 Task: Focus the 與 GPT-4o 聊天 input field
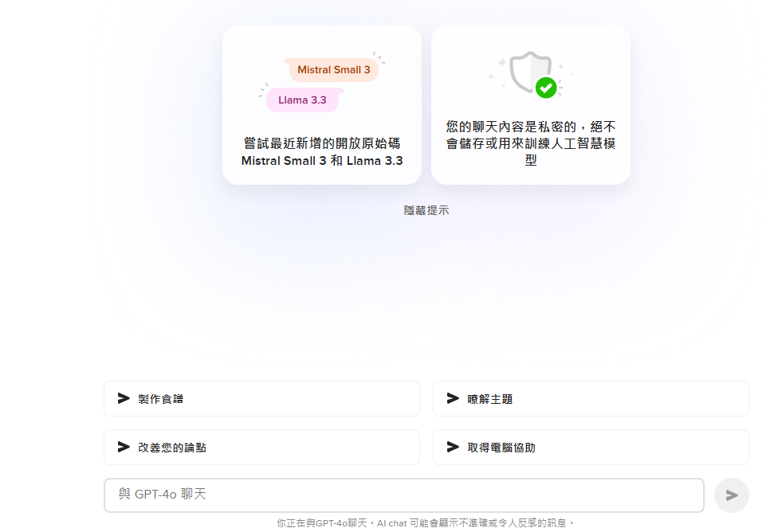click(x=404, y=495)
